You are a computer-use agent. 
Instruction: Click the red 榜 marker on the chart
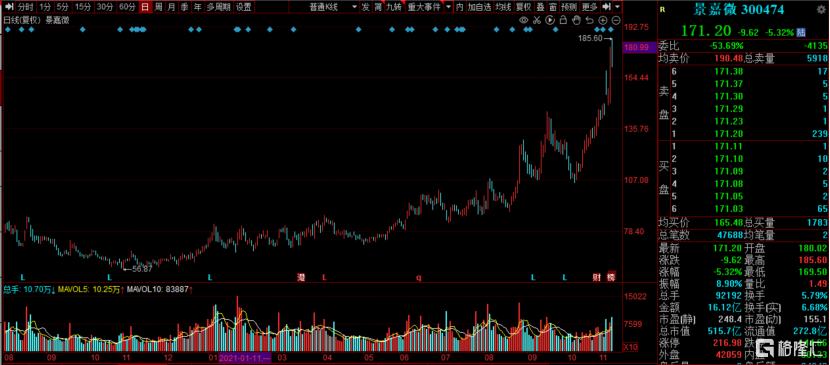(x=611, y=277)
